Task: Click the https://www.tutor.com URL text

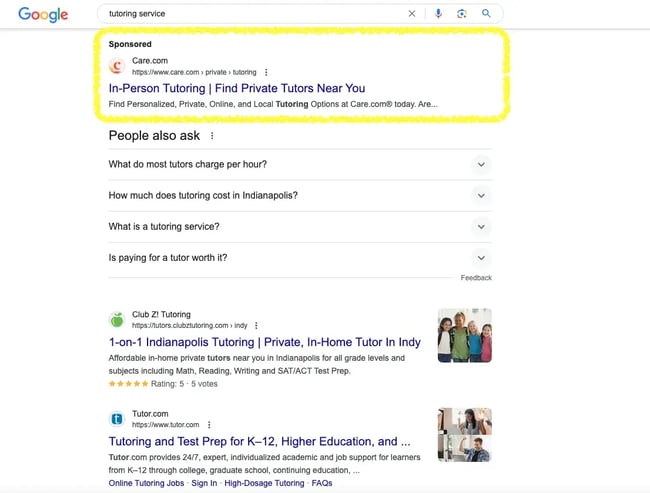Action: click(x=165, y=425)
